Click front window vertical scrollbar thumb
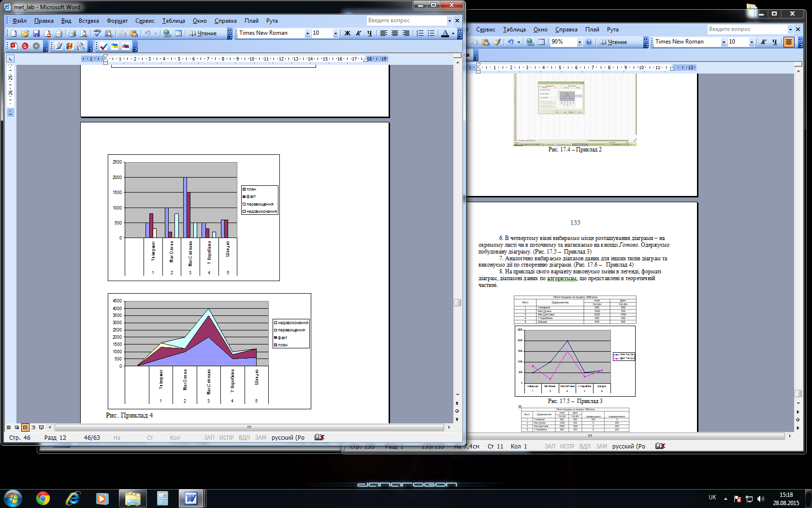 (x=457, y=302)
